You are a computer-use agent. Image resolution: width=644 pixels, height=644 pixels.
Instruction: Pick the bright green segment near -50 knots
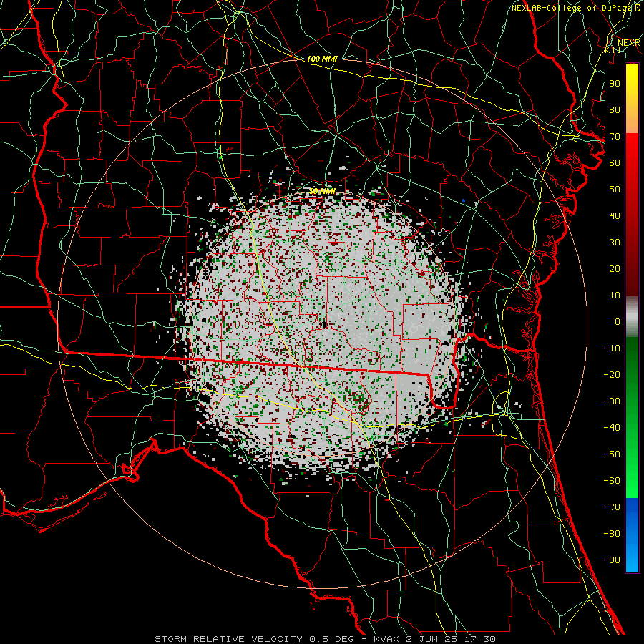click(632, 456)
